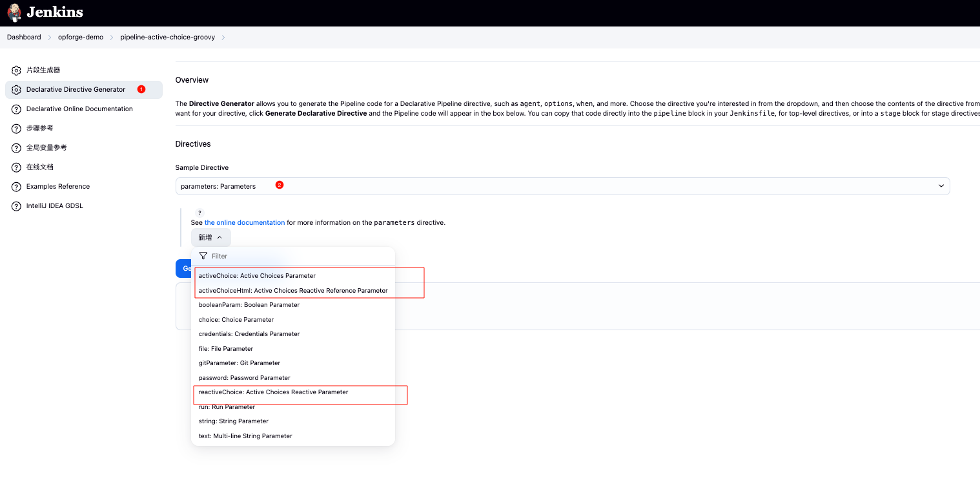Select activeChoice: Active Choices Parameter
This screenshot has width=980, height=495.
tap(257, 276)
